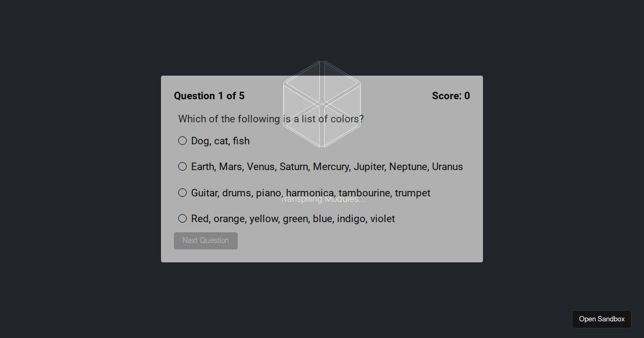This screenshot has width=644, height=338.
Task: Click the "Question 1 of 5" header
Action: point(209,95)
